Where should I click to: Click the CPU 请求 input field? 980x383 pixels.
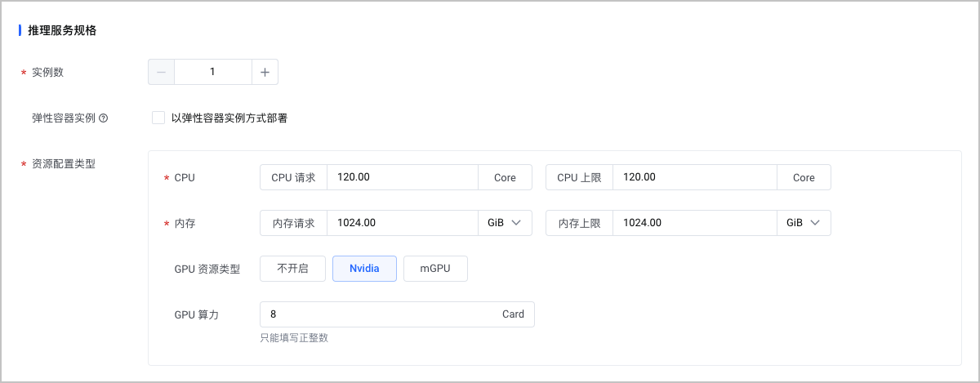click(402, 177)
